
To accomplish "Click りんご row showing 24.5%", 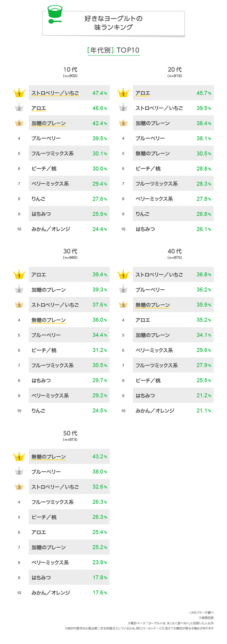I will click(x=69, y=411).
